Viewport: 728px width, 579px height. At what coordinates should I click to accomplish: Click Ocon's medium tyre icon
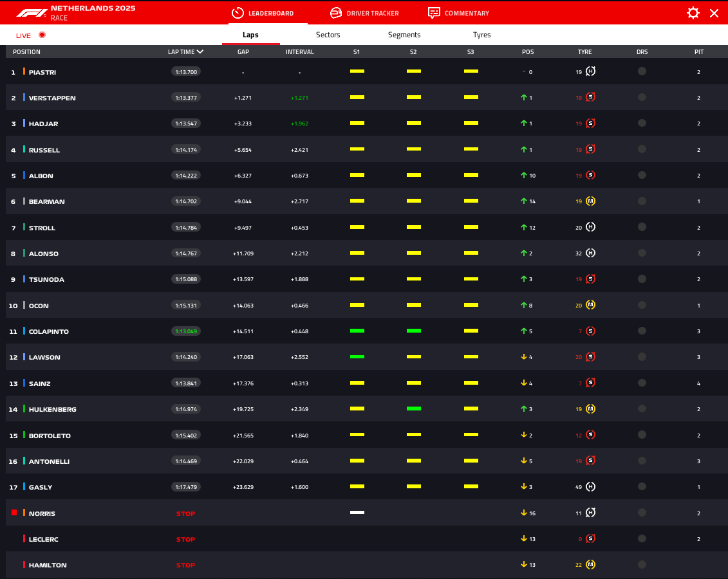pos(590,306)
